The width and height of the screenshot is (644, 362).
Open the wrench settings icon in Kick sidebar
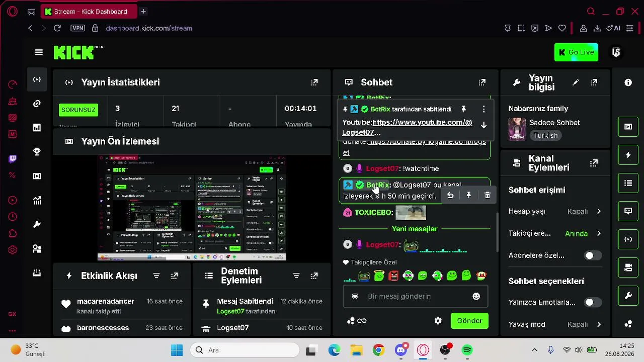(37, 224)
